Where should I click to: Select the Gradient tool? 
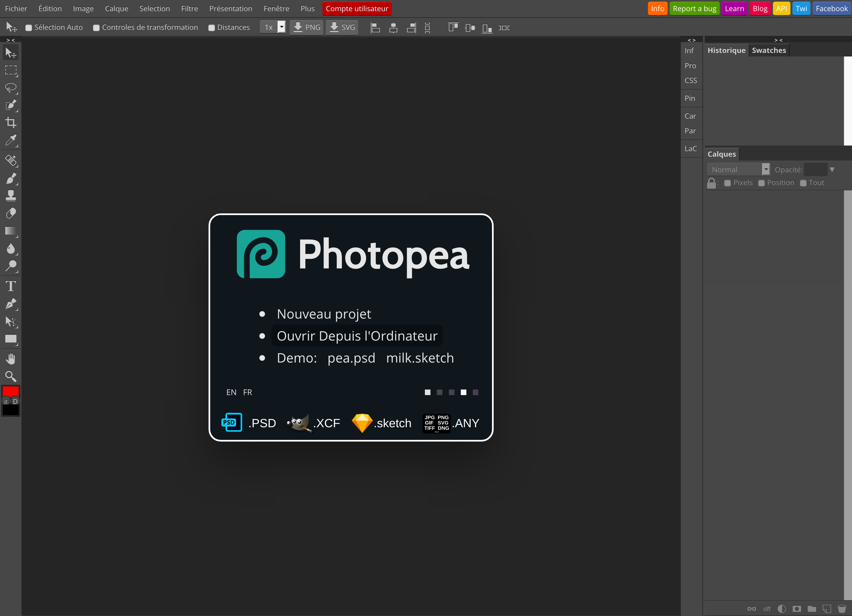[11, 231]
